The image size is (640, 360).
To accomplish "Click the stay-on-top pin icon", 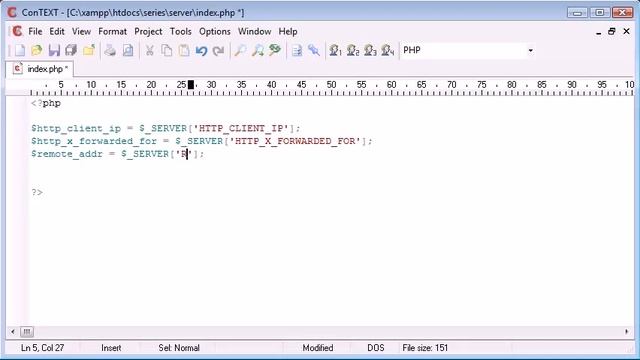I will click(x=314, y=50).
